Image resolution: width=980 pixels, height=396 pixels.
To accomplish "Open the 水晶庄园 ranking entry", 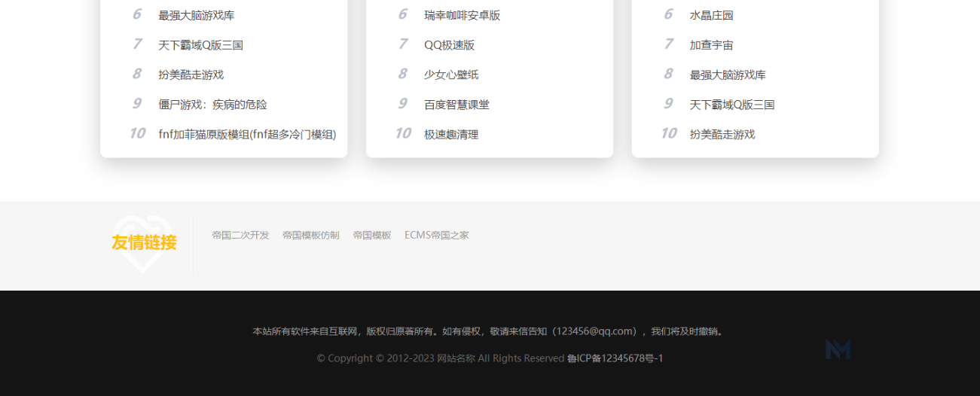I will point(711,15).
